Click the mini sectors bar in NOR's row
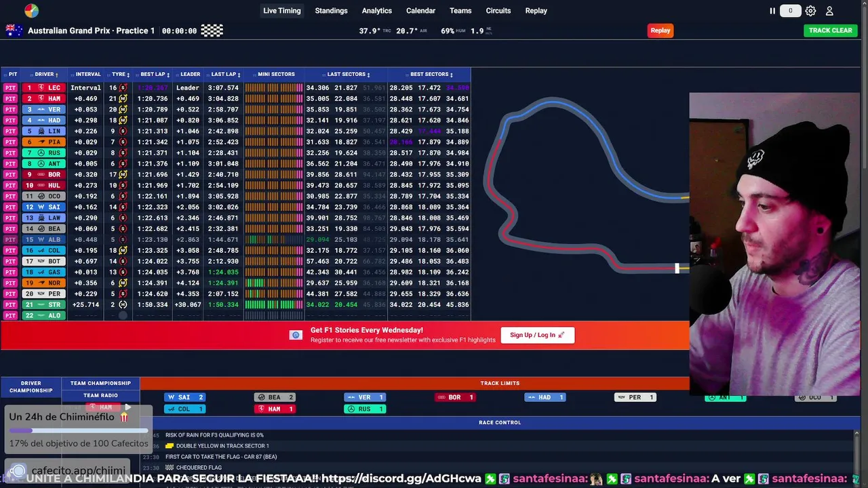Image resolution: width=868 pixels, height=488 pixels. coord(274,283)
